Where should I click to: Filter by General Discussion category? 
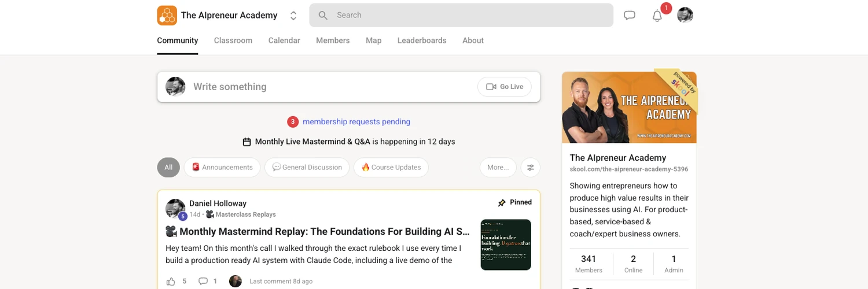point(307,167)
